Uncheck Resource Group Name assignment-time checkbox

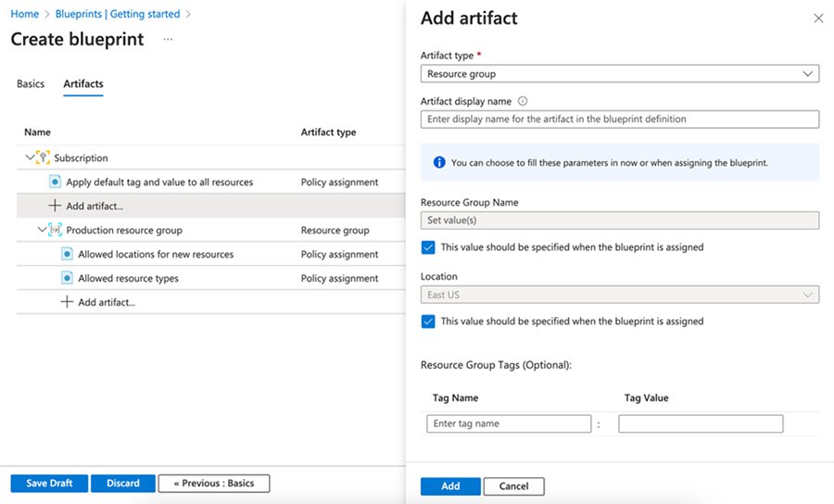coord(428,247)
